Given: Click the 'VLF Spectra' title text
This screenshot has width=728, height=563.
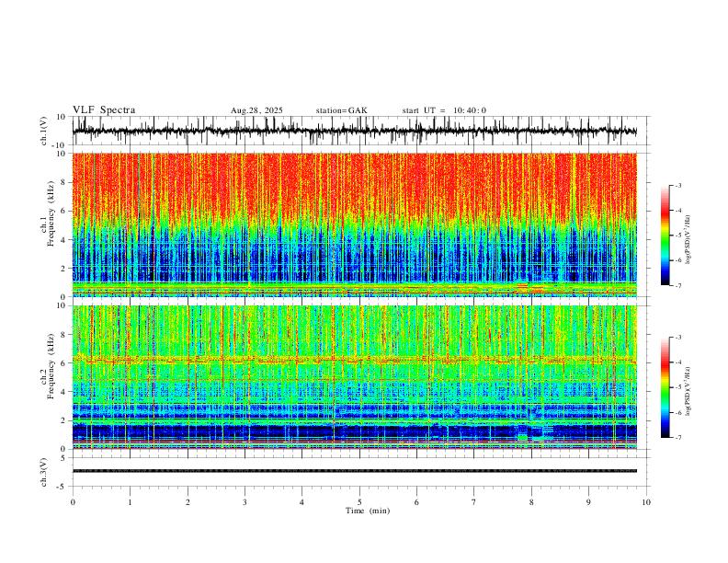Looking at the screenshot, I should coord(104,110).
